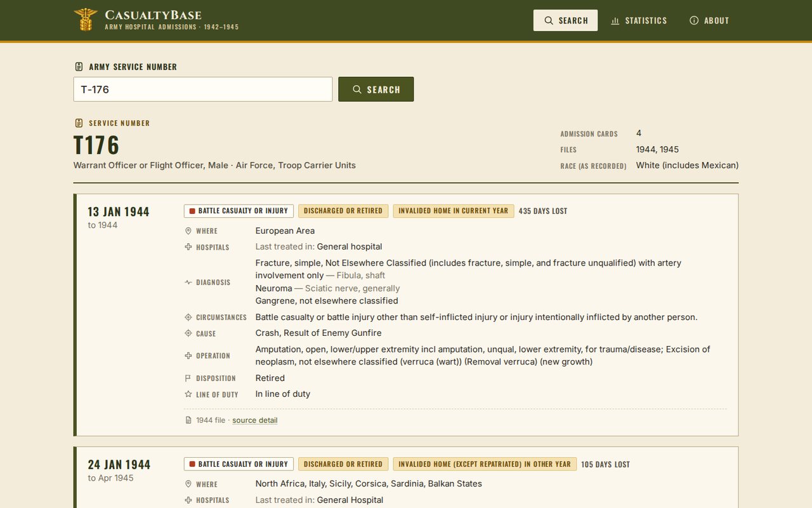Image resolution: width=812 pixels, height=508 pixels.
Task: Click the Diagnosis pulse icon
Action: pos(188,282)
